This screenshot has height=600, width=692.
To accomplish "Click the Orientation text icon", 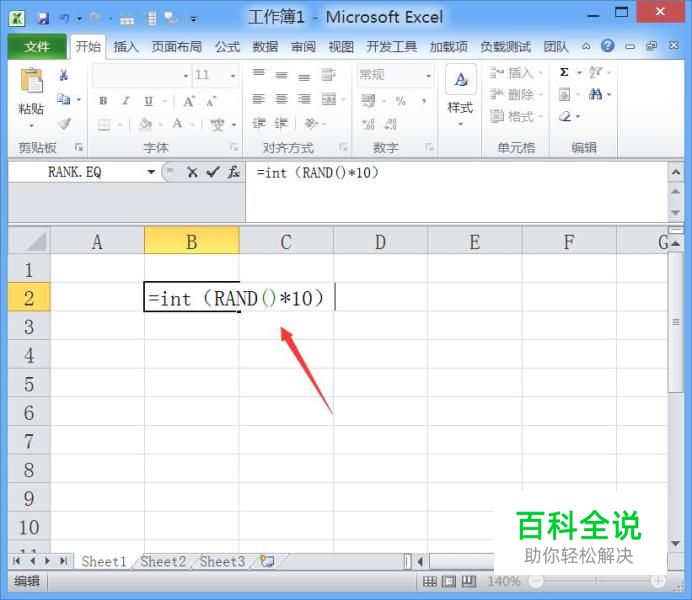I will (x=311, y=124).
